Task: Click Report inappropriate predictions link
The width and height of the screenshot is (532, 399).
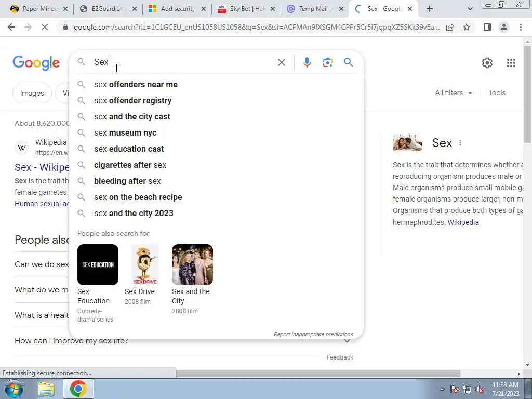Action: [313, 334]
